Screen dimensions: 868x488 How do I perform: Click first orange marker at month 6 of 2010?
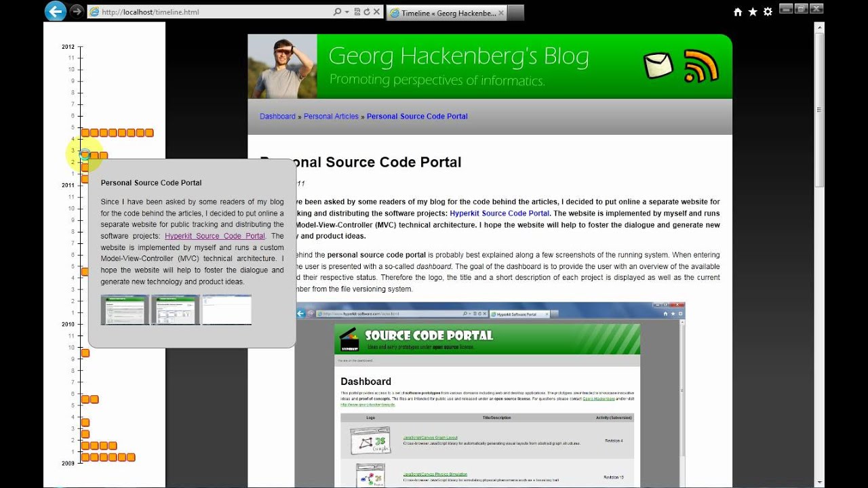(85, 399)
